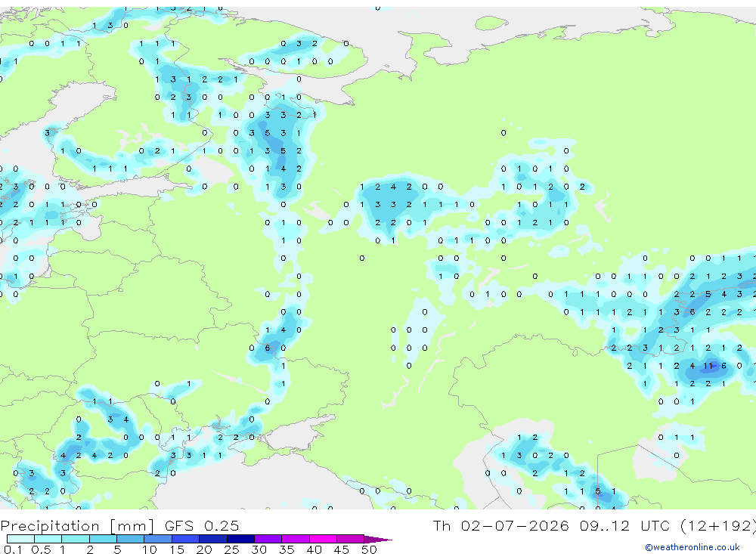
Task: Click the '40' legend scale label
Action: [314, 549]
